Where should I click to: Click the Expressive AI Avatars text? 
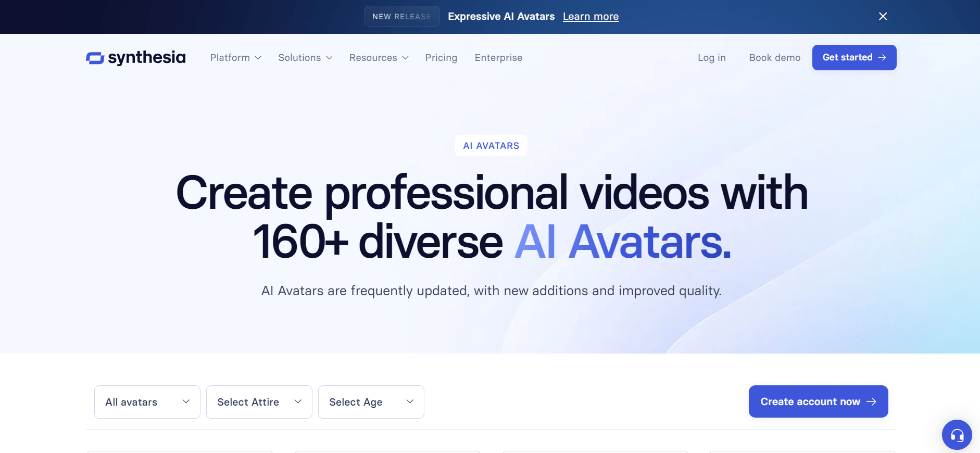pos(501,16)
